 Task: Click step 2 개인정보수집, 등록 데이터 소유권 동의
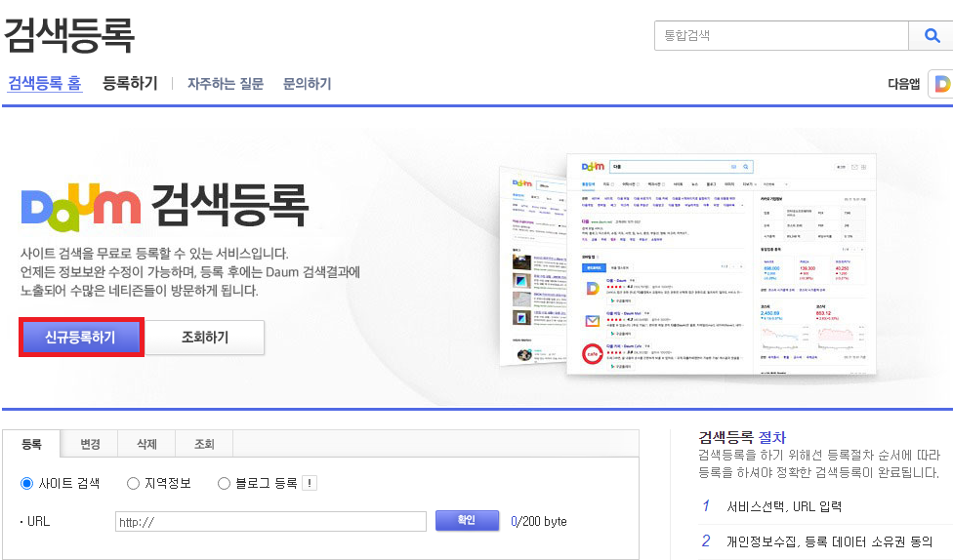(830, 541)
